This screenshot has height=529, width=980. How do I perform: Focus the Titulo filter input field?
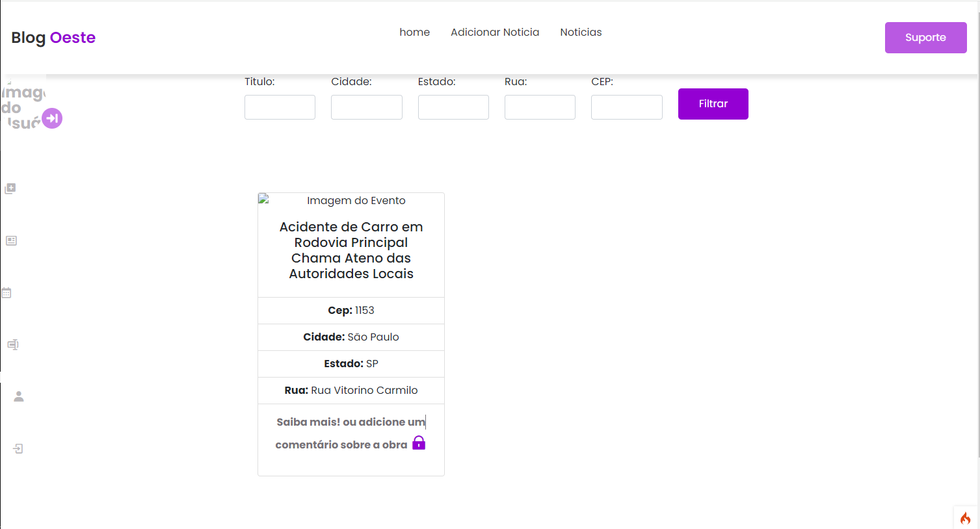[x=280, y=107]
